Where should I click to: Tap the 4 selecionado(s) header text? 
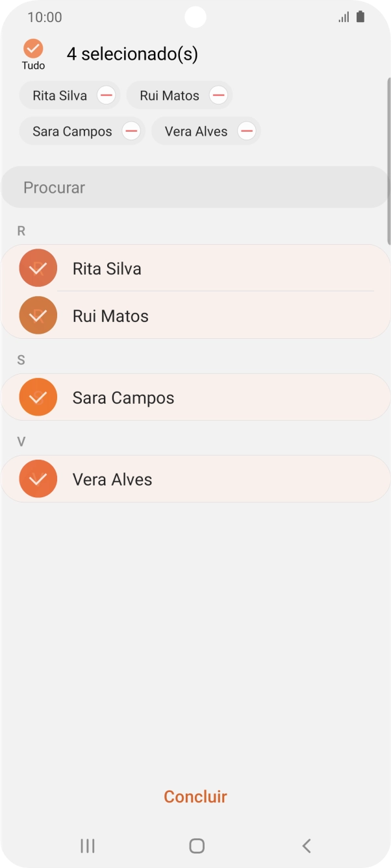pos(133,55)
